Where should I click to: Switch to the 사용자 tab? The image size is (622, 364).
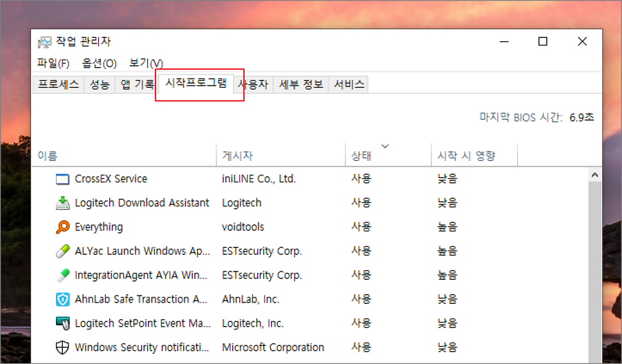(x=254, y=84)
